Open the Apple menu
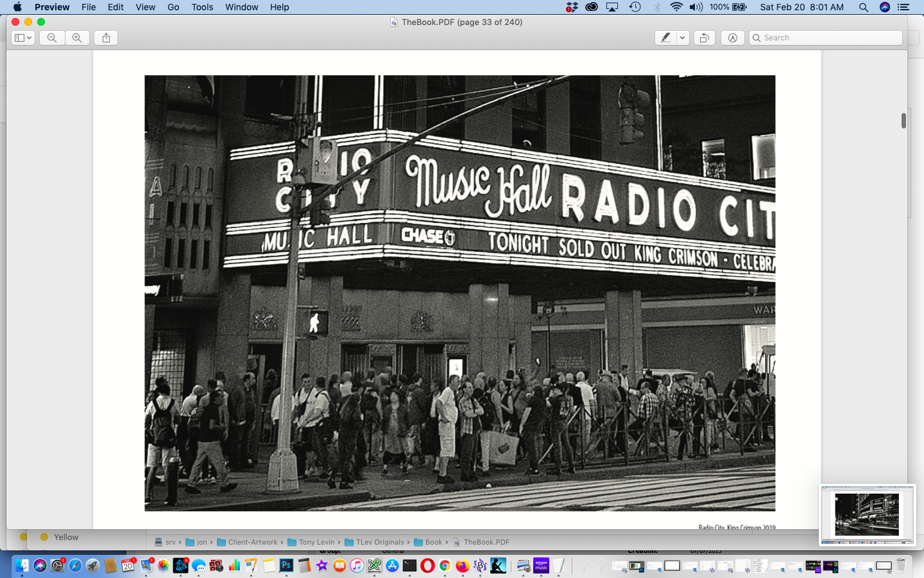This screenshot has width=924, height=578. point(17,7)
